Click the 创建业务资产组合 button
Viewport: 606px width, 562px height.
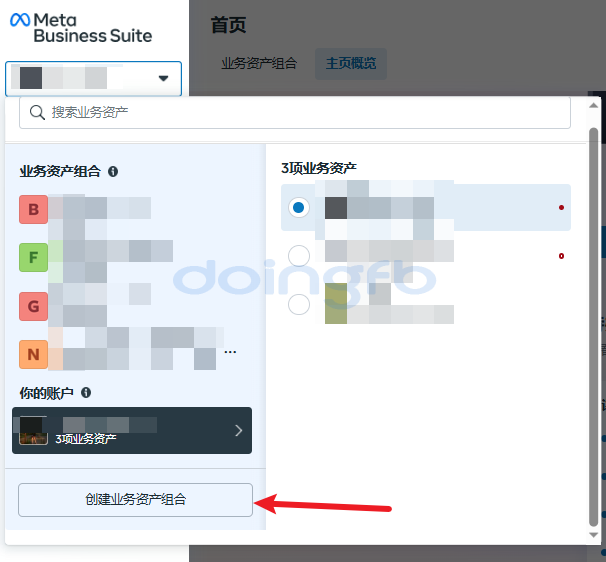(x=135, y=500)
